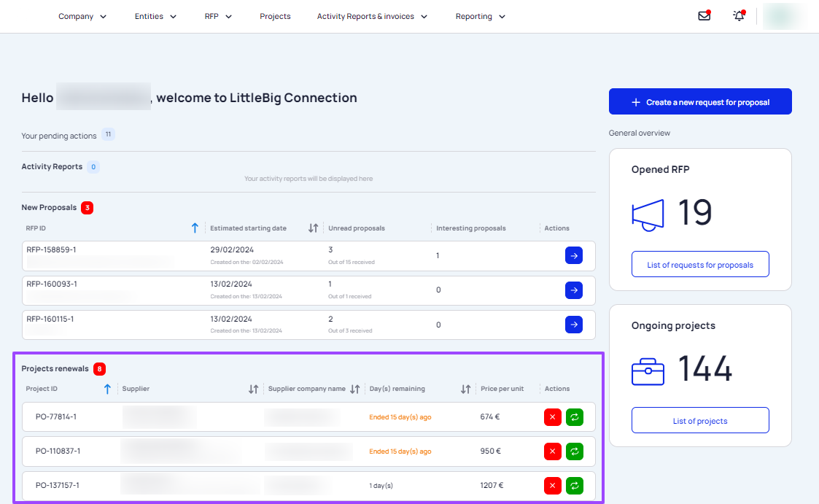The height and width of the screenshot is (504, 819).
Task: Sort renewals by Supplier column arrows
Action: coord(253,389)
